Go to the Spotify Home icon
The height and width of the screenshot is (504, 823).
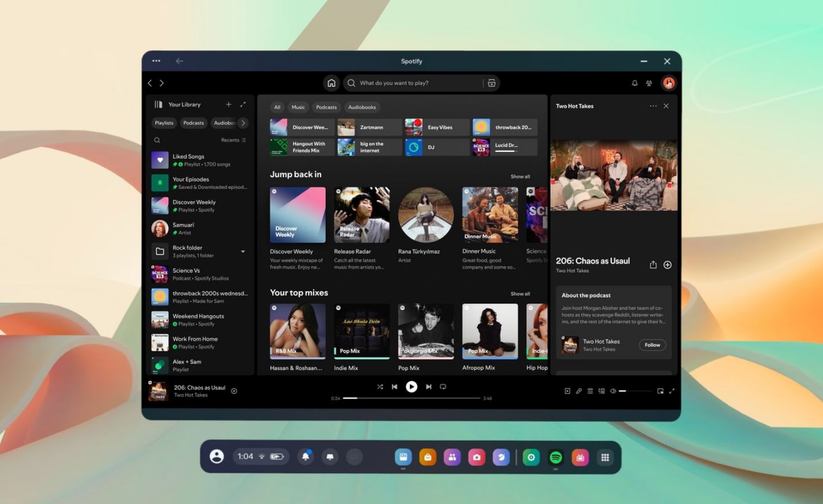(x=331, y=83)
